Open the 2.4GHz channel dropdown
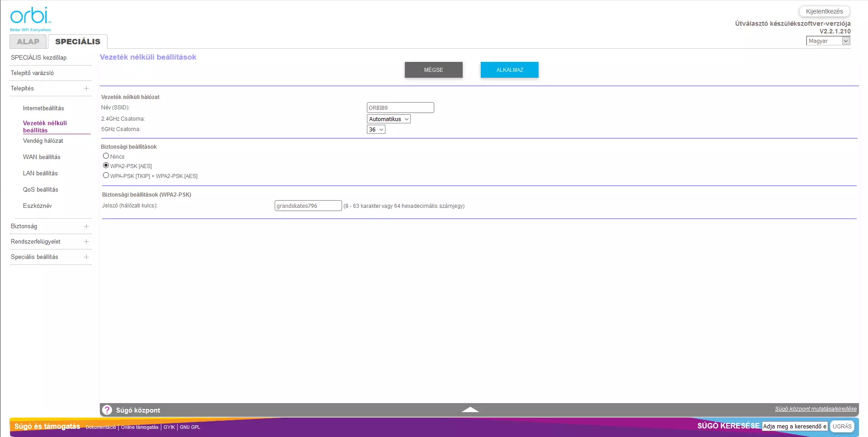The image size is (868, 437). 389,119
